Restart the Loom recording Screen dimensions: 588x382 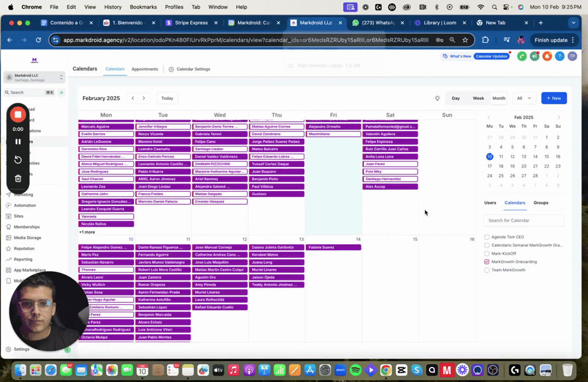(x=18, y=160)
